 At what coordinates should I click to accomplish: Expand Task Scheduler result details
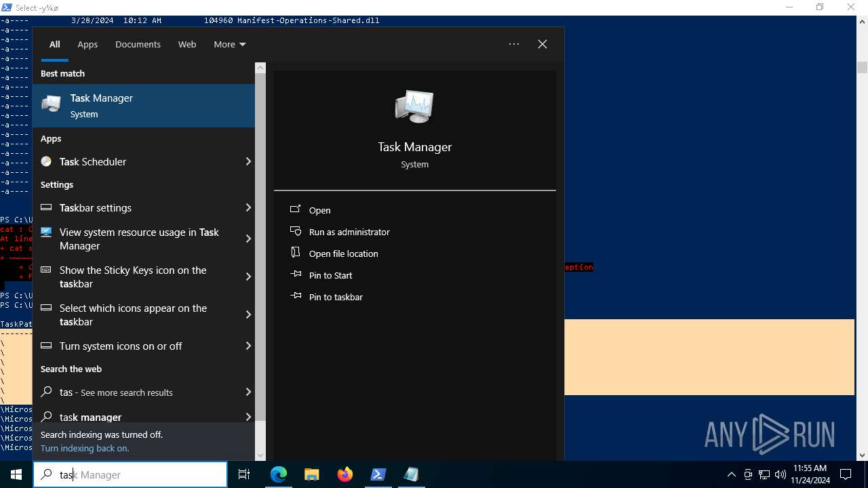click(x=248, y=161)
